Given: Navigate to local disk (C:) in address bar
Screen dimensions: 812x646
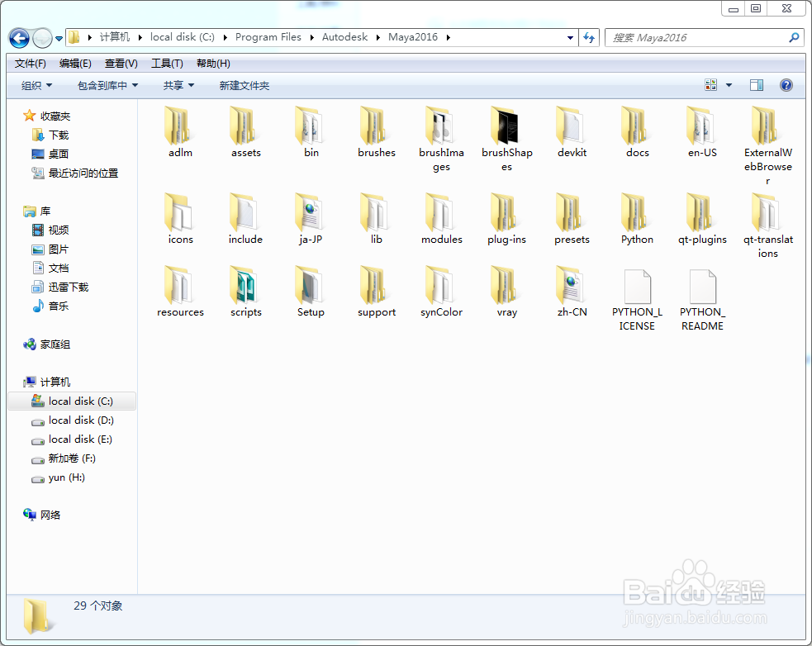Looking at the screenshot, I should 183,37.
